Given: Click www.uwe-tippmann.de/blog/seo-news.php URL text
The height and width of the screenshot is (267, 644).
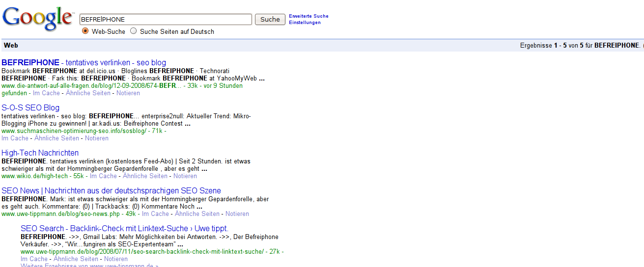Looking at the screenshot, I should 61,214.
